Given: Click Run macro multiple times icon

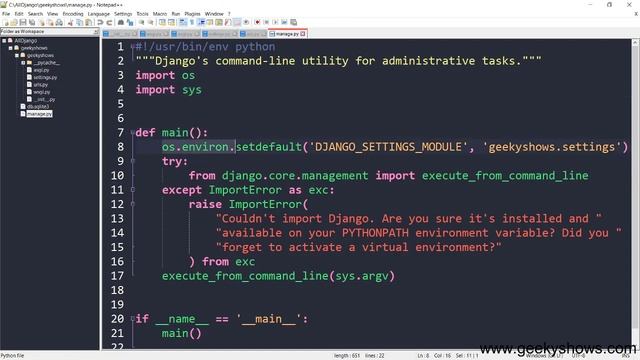Looking at the screenshot, I should (284, 22).
